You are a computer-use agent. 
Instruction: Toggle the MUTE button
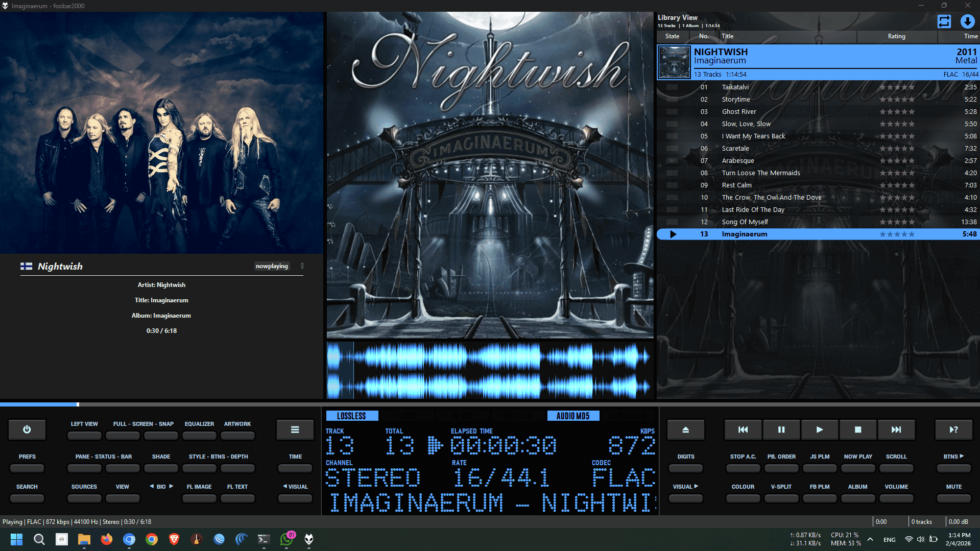[953, 498]
